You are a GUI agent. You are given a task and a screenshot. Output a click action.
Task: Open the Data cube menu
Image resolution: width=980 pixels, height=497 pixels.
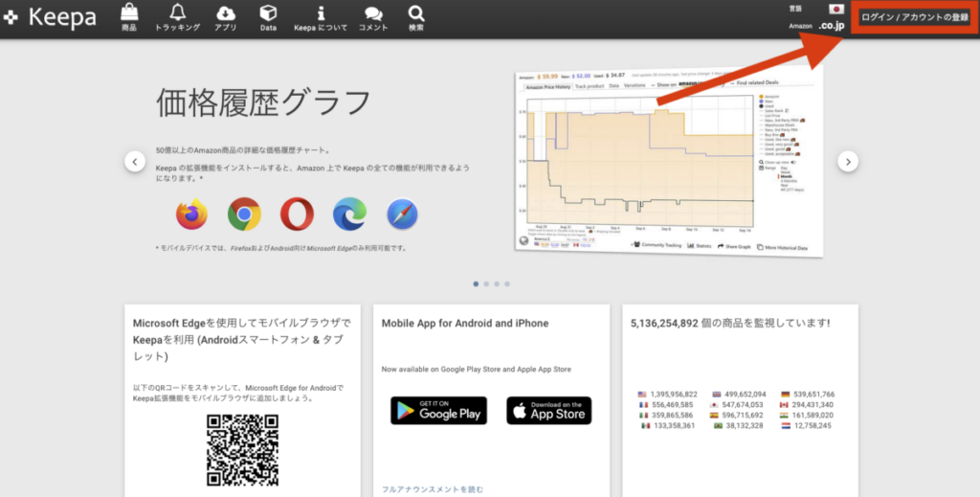tap(268, 17)
